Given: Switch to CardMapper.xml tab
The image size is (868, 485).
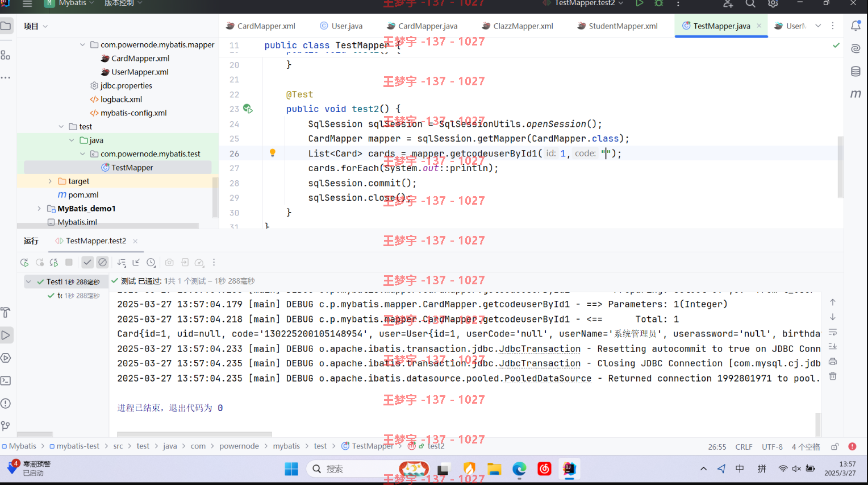Looking at the screenshot, I should click(261, 26).
